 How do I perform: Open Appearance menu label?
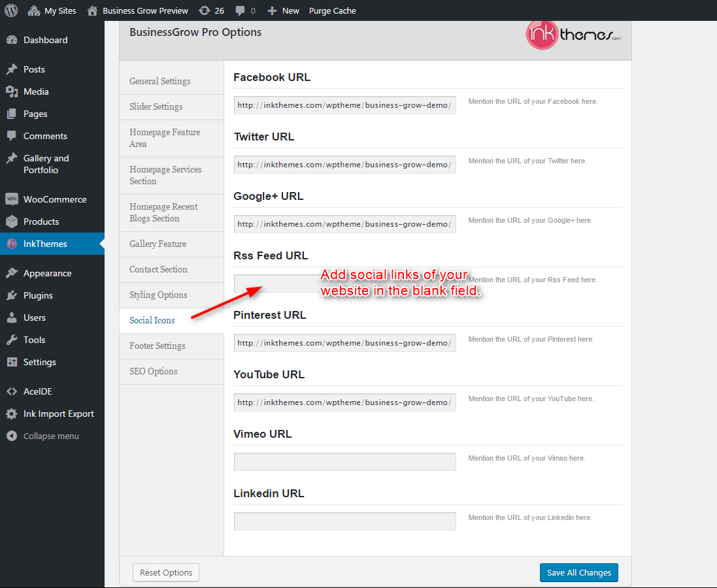(48, 274)
